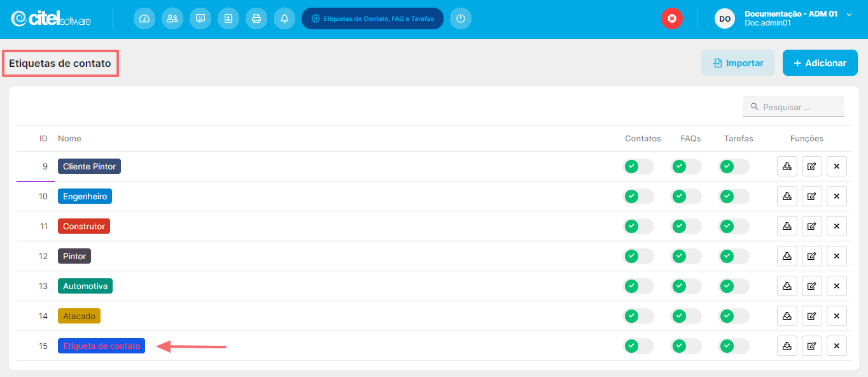Toggle FAQs for Cliente Pintor
Viewport: 868px width, 377px height.
686,166
